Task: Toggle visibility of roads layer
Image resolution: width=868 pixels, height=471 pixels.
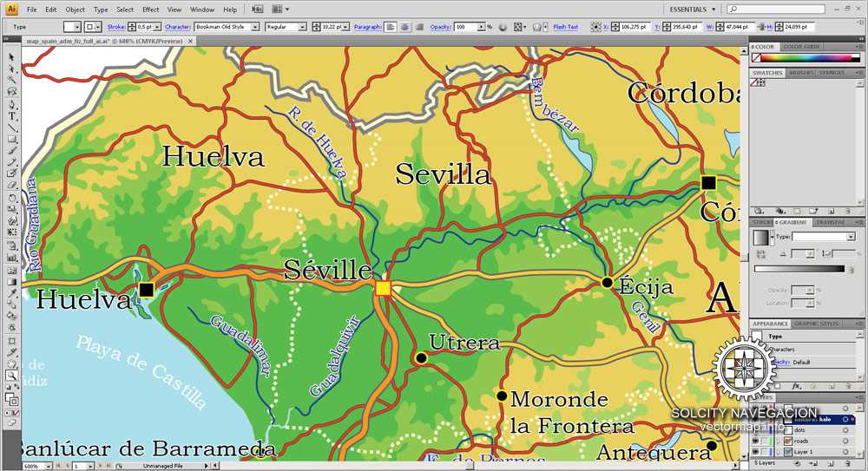Action: coord(756,442)
